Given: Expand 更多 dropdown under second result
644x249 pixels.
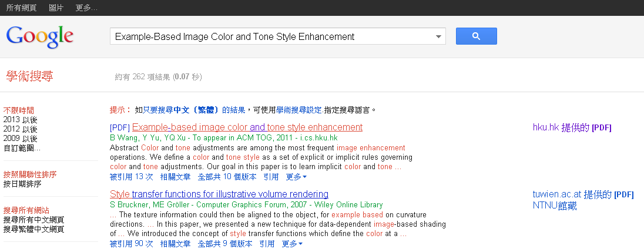Looking at the screenshot, I should pos(291,244).
